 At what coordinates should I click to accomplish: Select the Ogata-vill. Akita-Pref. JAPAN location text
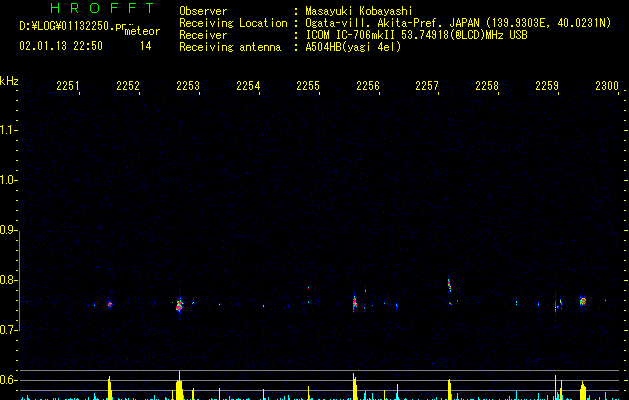[x=458, y=23]
